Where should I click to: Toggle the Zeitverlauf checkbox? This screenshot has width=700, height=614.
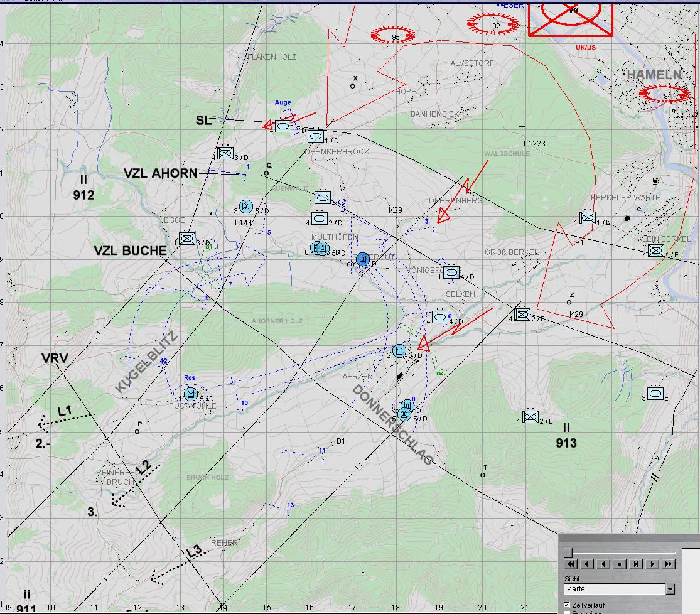567,605
